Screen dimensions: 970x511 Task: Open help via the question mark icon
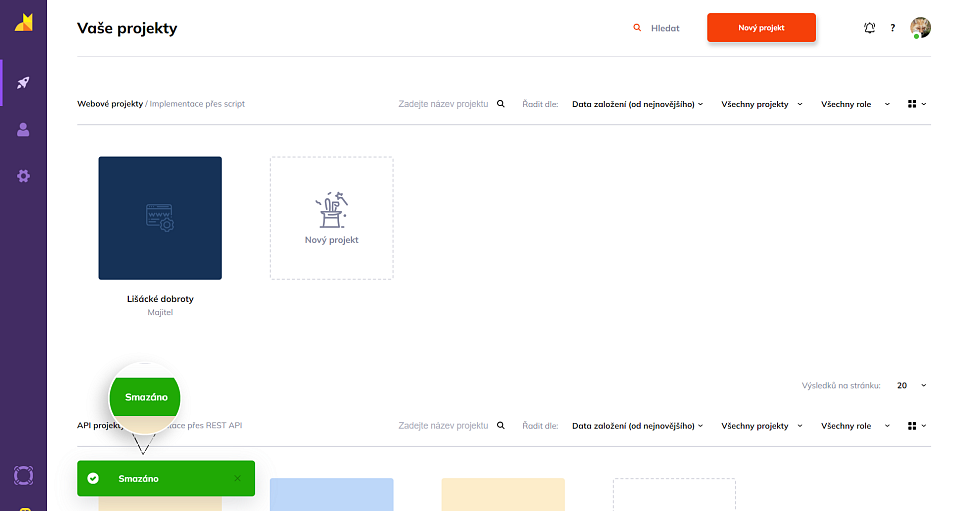[892, 28]
